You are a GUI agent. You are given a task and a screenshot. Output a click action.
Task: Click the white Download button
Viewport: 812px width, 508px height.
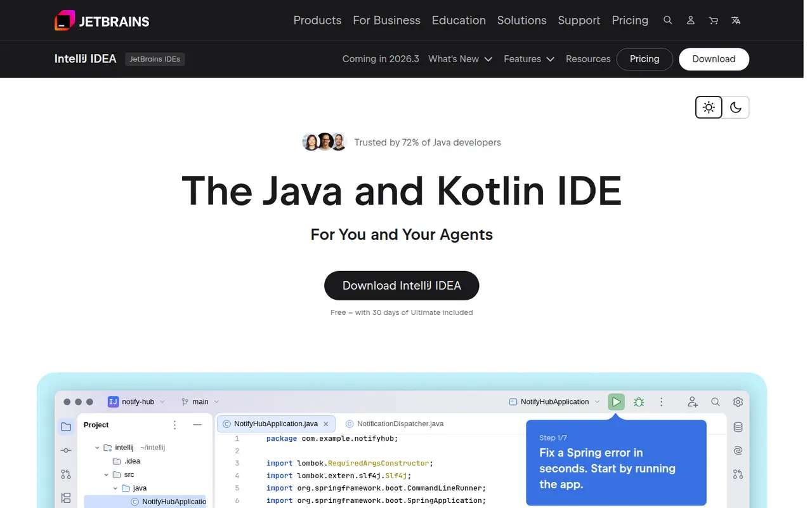(x=714, y=59)
